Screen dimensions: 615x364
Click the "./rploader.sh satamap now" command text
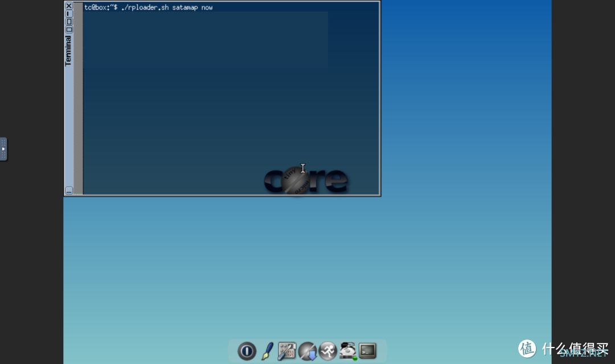point(167,7)
